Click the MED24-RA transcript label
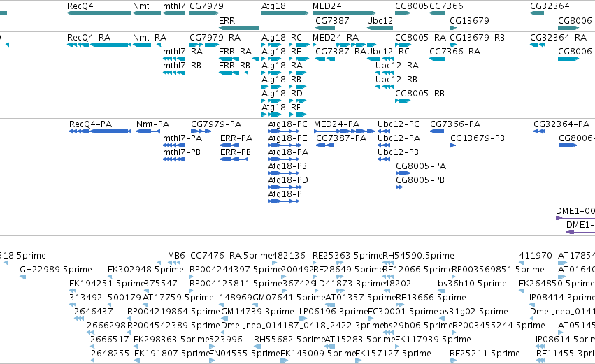The width and height of the screenshot is (595, 364). pyautogui.click(x=336, y=38)
